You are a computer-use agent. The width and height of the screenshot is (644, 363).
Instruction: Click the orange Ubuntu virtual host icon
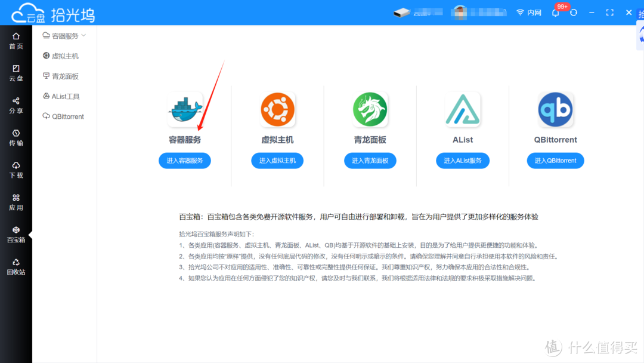tap(277, 110)
